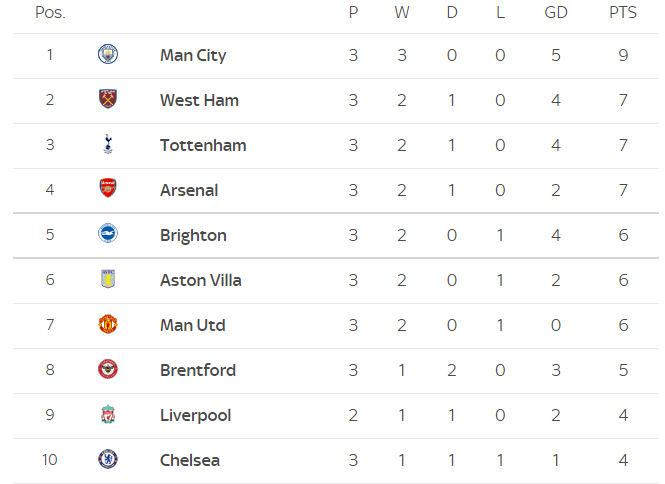Click the W column header
The height and width of the screenshot is (484, 665).
point(402,12)
